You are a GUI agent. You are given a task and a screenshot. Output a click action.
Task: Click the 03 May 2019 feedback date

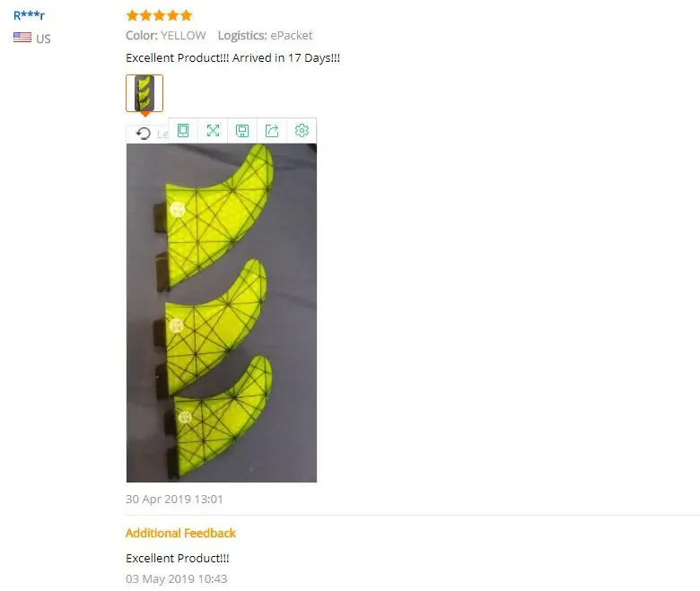176,579
